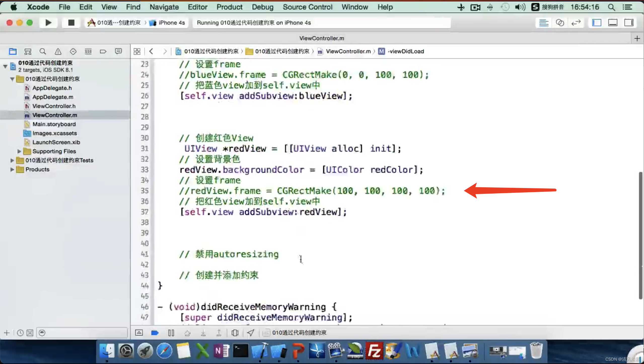Expand the Supporting Files folder
Viewport: 644px width, 364px height.
[19, 151]
